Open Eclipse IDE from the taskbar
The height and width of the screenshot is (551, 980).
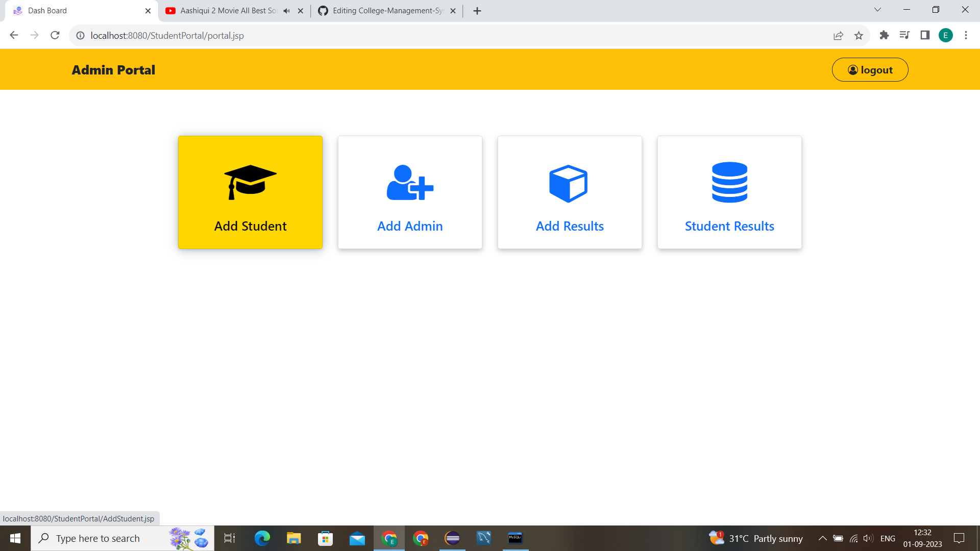coord(452,538)
